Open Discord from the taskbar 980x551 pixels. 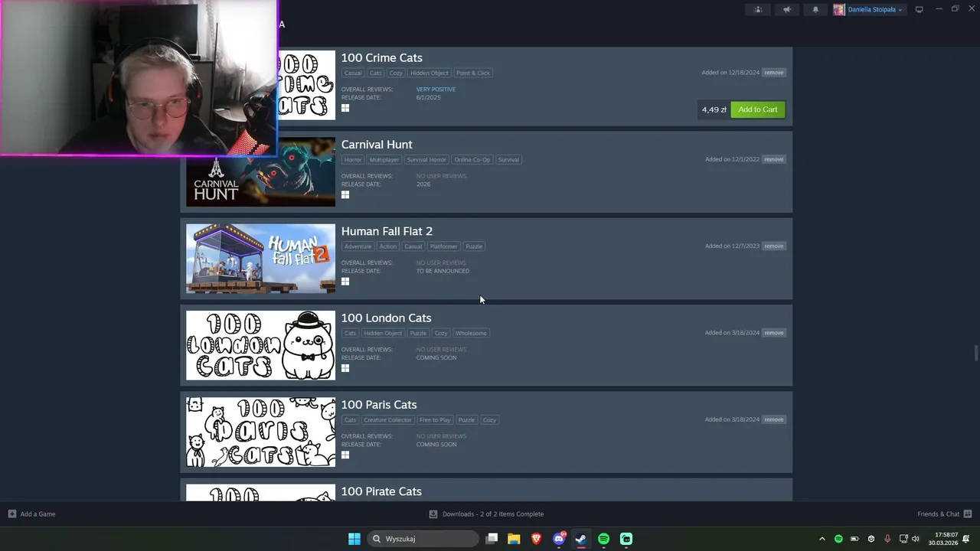coord(559,539)
